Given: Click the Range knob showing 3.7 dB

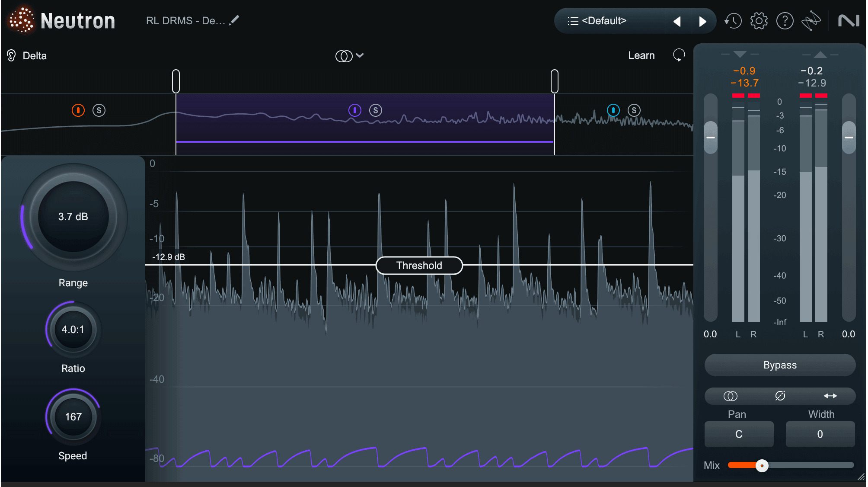Looking at the screenshot, I should pyautogui.click(x=73, y=217).
